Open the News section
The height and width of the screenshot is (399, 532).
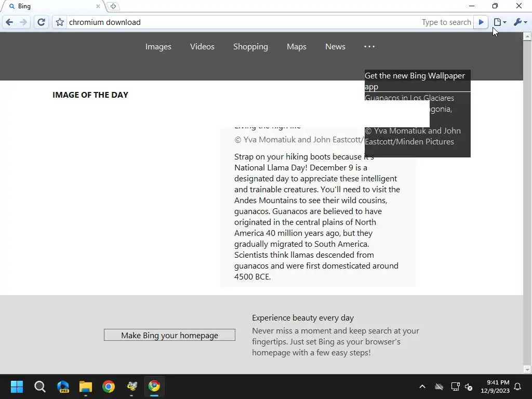[335, 46]
